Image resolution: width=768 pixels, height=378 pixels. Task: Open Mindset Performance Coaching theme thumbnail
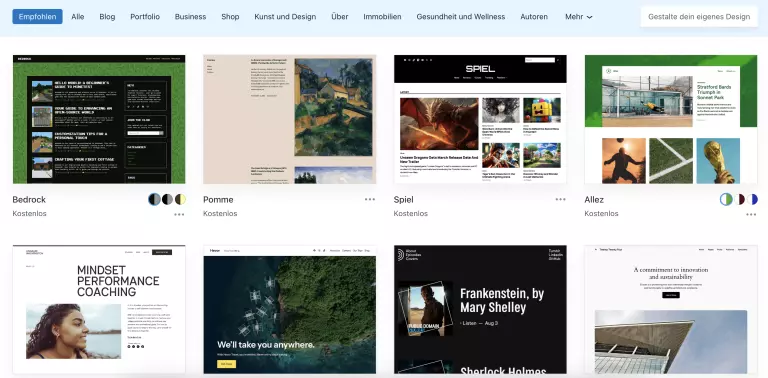coord(99,309)
